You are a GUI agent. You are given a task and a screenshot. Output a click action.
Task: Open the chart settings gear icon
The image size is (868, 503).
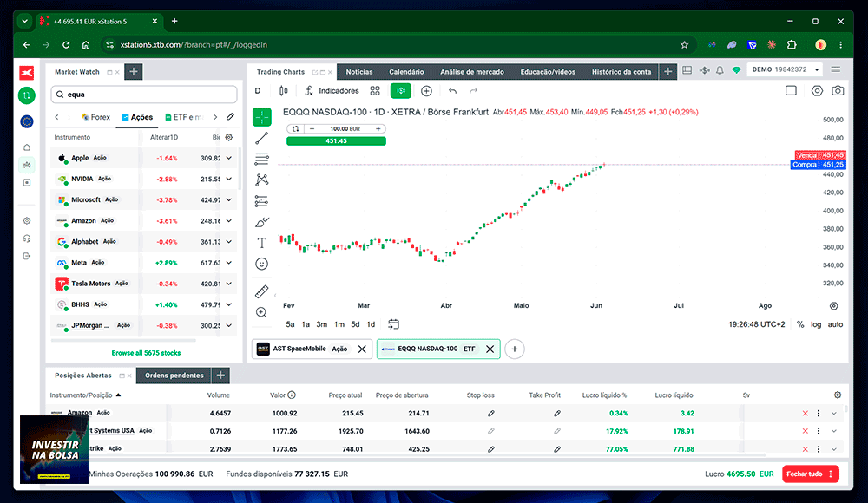point(817,91)
